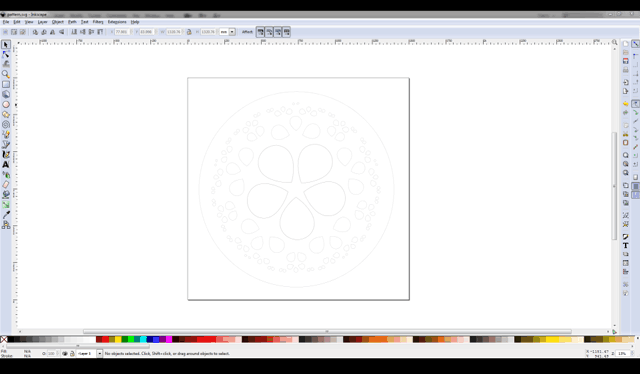The width and height of the screenshot is (640, 374).
Task: Click the W width input field
Action: coord(173,32)
